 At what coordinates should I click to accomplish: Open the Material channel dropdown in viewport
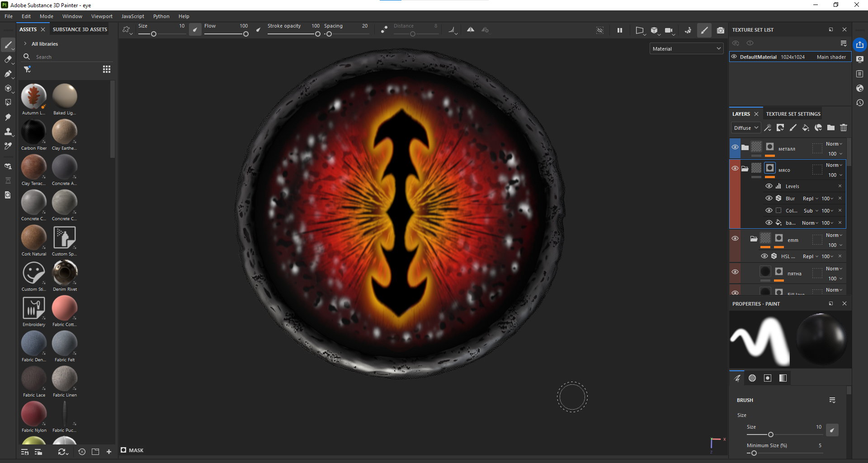pos(687,49)
